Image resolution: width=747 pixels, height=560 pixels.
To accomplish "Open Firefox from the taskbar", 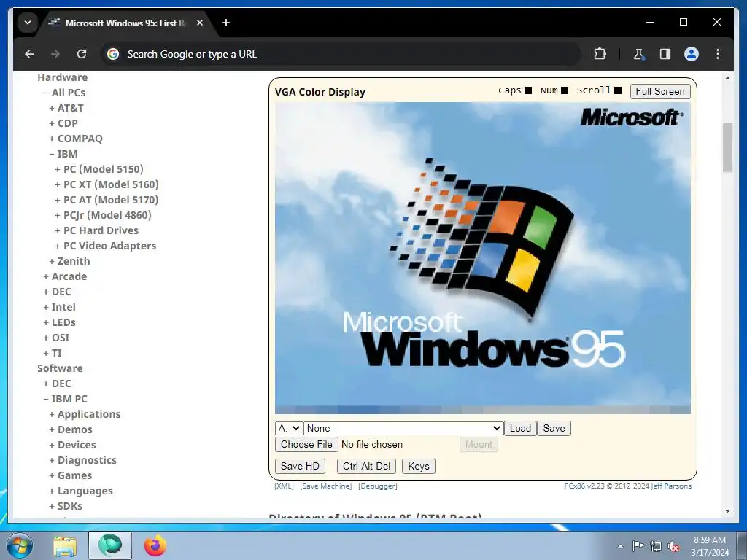I will (155, 545).
